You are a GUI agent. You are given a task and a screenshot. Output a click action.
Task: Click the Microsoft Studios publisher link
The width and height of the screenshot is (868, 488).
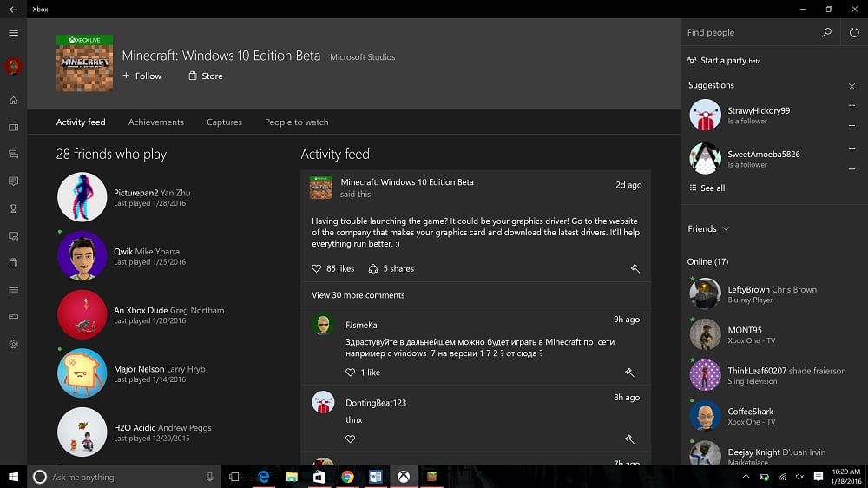pos(363,57)
